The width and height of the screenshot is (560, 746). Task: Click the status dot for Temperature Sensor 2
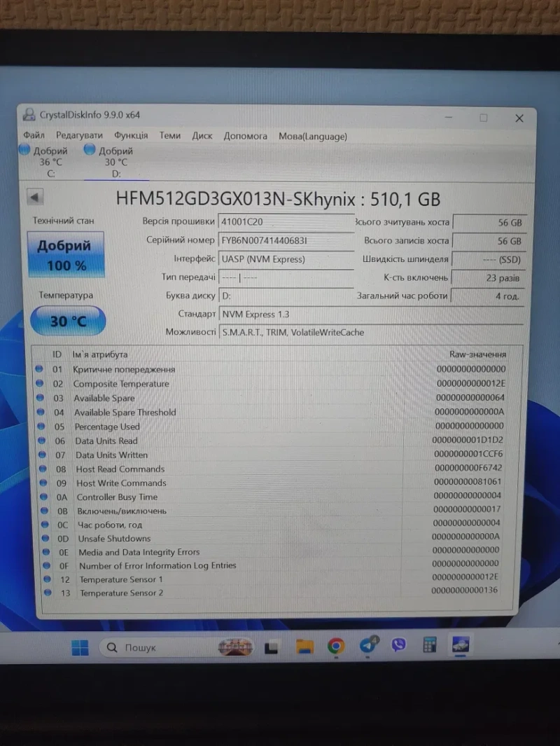[48, 593]
